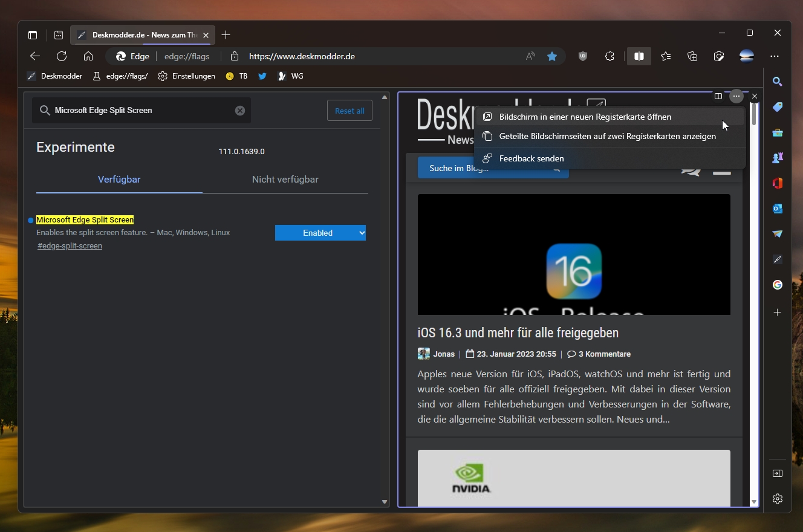Clear the flags search text
Screen dimensions: 803x532
pyautogui.click(x=240, y=111)
